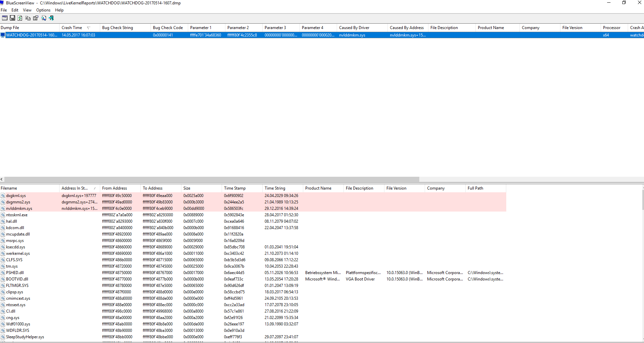Save selected items using the floppy disk icon

13,18
